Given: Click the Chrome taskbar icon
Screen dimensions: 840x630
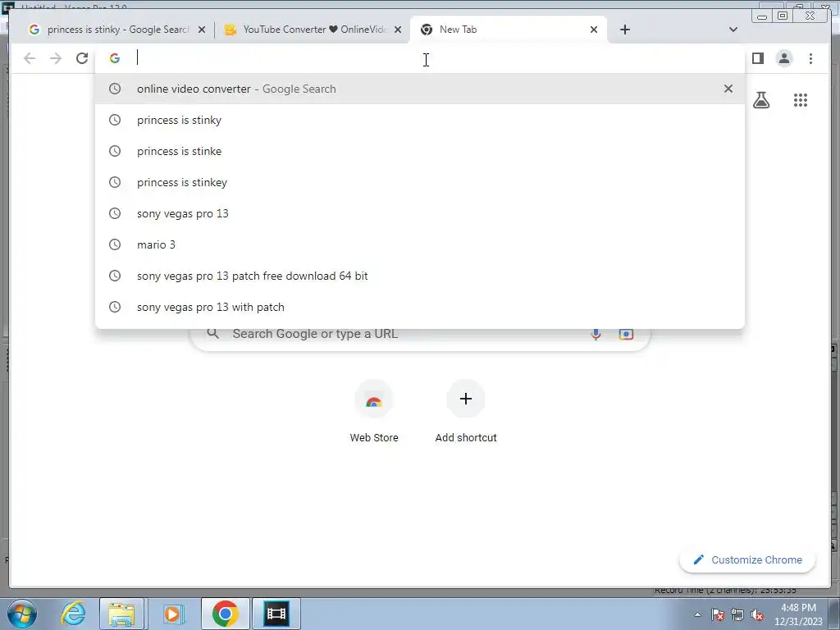Looking at the screenshot, I should tap(225, 614).
